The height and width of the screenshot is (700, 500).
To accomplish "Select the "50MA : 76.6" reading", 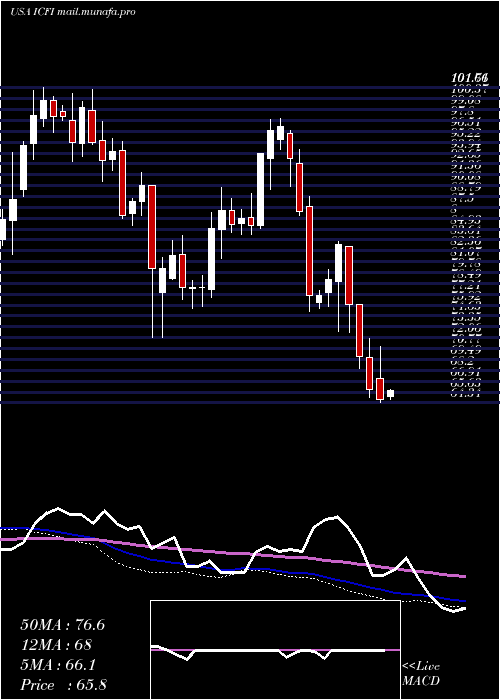I will coord(62,625).
